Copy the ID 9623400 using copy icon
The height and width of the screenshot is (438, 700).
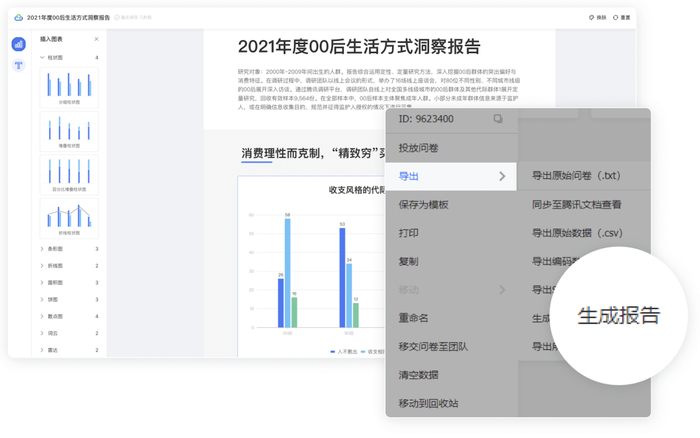click(498, 119)
